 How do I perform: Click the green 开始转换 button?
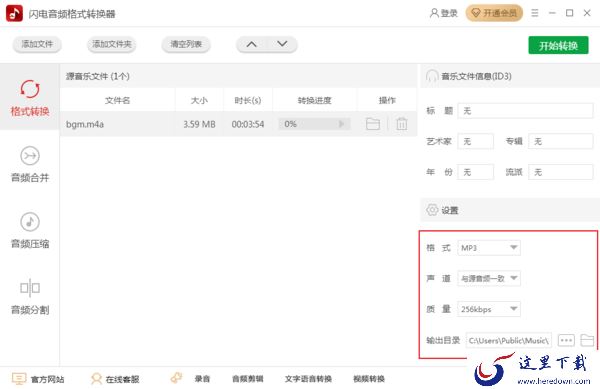pos(558,46)
